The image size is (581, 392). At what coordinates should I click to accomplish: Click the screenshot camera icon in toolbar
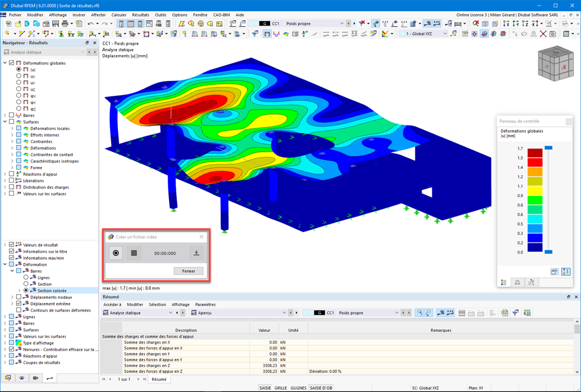[x=553, y=33]
